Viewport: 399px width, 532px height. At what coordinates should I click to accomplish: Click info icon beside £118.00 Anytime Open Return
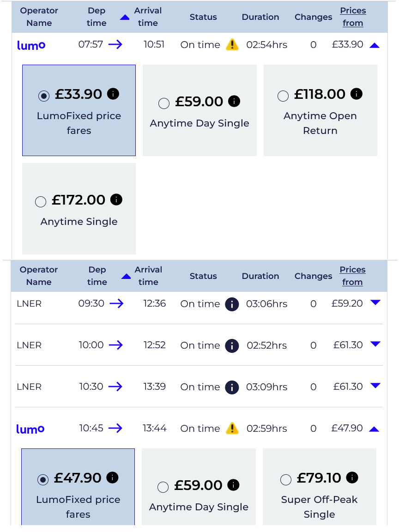(x=356, y=94)
